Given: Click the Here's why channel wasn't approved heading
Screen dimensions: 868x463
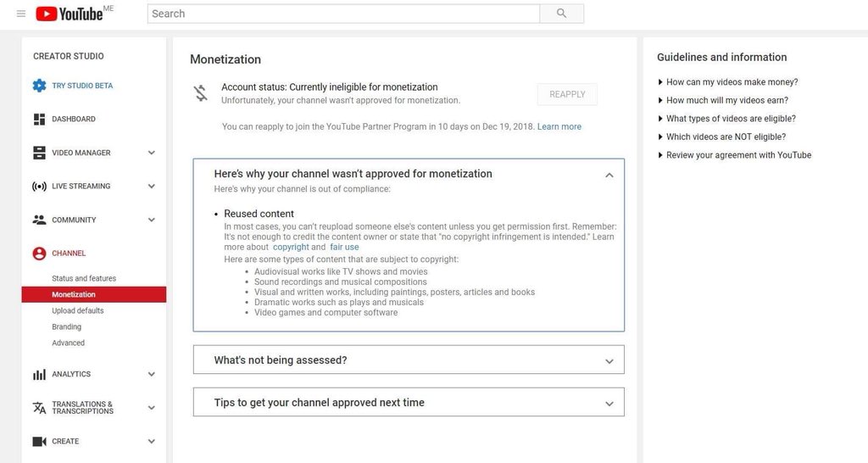Looking at the screenshot, I should [x=353, y=174].
